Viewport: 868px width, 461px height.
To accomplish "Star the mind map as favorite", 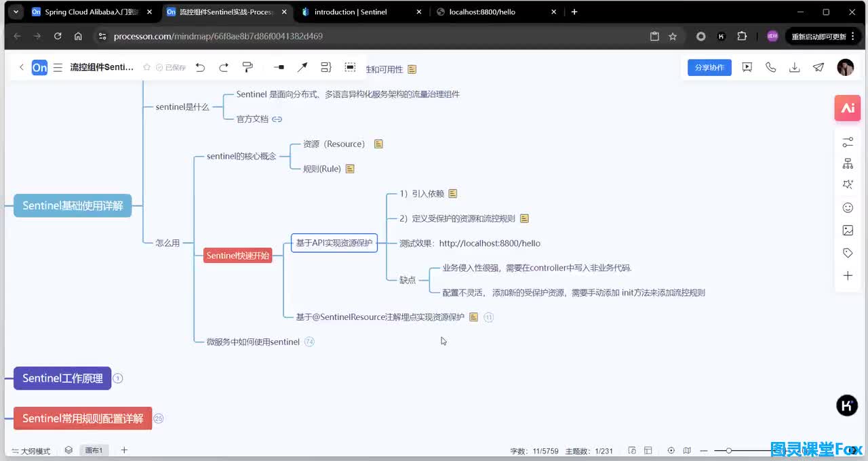I will [146, 67].
